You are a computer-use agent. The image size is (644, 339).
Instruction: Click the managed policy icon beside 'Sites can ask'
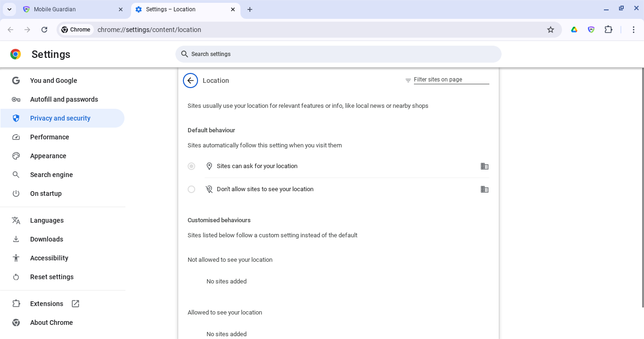pos(484,166)
